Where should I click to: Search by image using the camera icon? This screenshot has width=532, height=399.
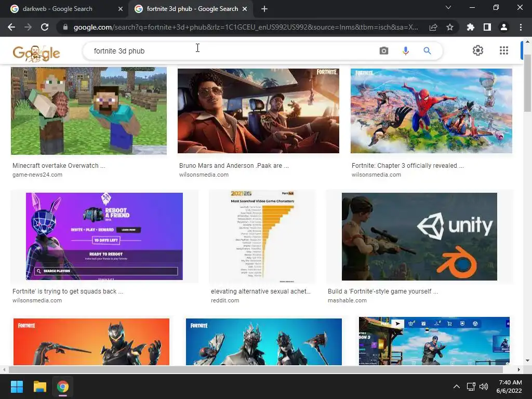(x=384, y=51)
